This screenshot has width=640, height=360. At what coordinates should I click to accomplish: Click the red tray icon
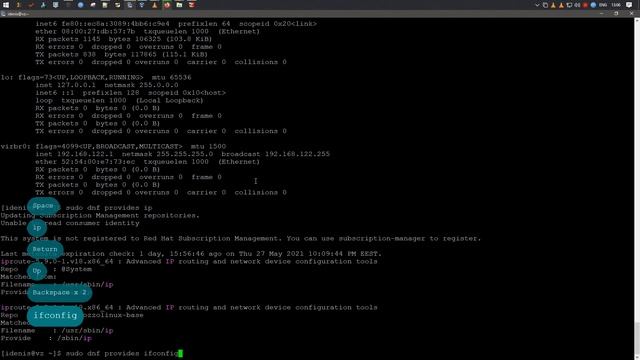point(585,5)
